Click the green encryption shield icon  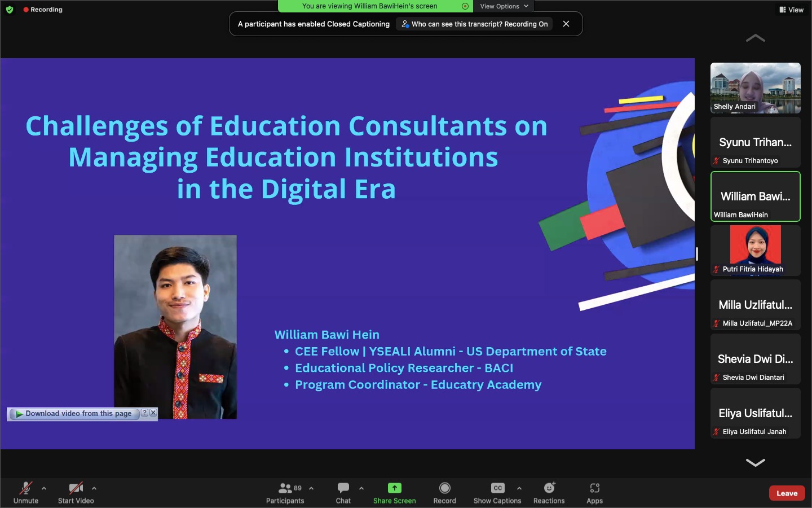(x=10, y=10)
